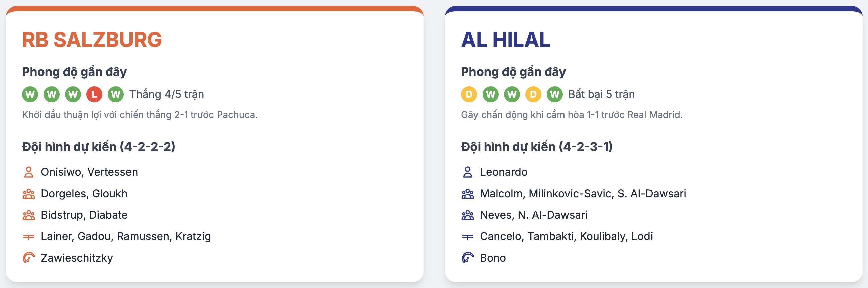This screenshot has width=868, height=288.
Task: Click the text Bất bại 5 trận
Action: tap(601, 94)
